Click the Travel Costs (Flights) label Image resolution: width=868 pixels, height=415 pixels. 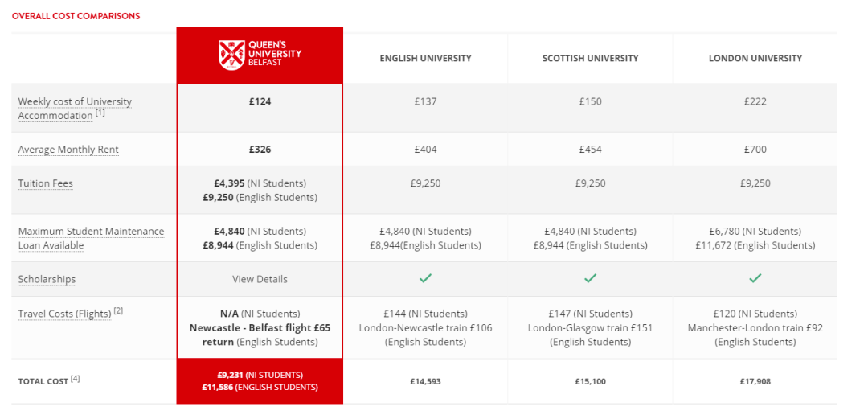(x=65, y=314)
